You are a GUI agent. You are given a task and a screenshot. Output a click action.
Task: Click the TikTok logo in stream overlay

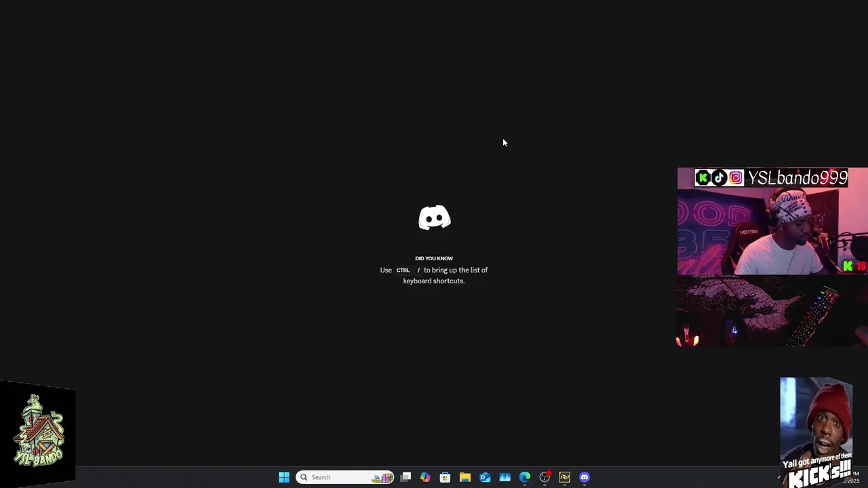(x=719, y=178)
